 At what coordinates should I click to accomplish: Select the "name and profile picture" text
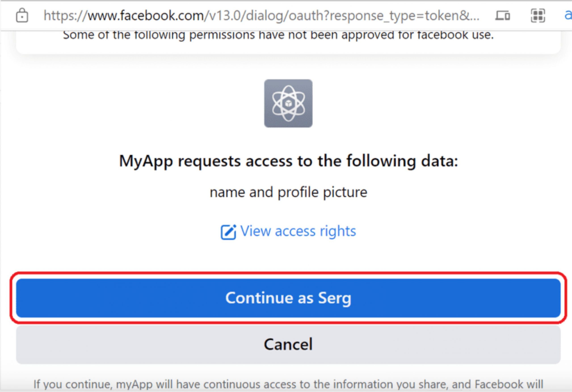coord(288,192)
